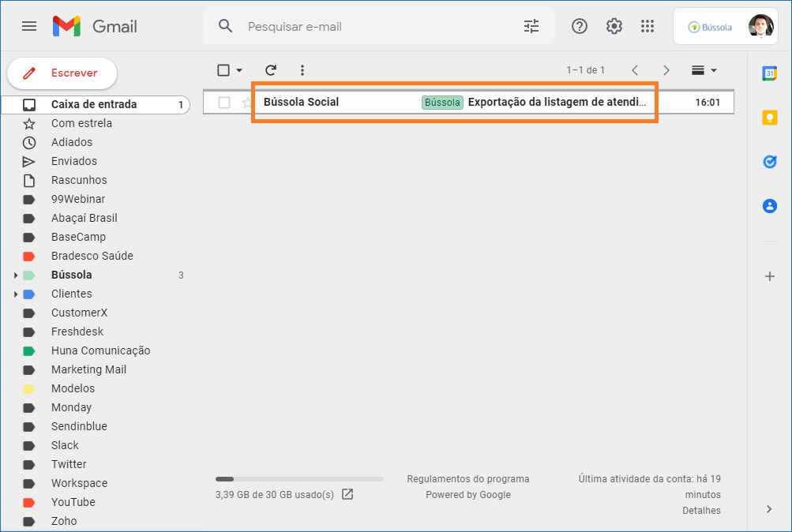The height and width of the screenshot is (532, 792).
Task: Open the Exportação da listagem email
Action: pyautogui.click(x=557, y=102)
